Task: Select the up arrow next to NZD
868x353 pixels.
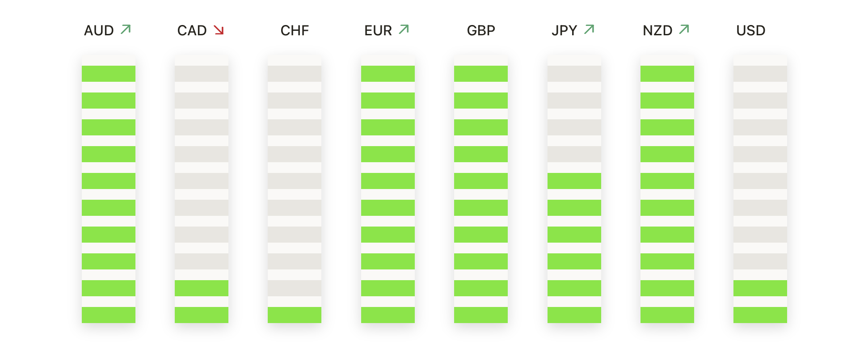Action: 684,29
